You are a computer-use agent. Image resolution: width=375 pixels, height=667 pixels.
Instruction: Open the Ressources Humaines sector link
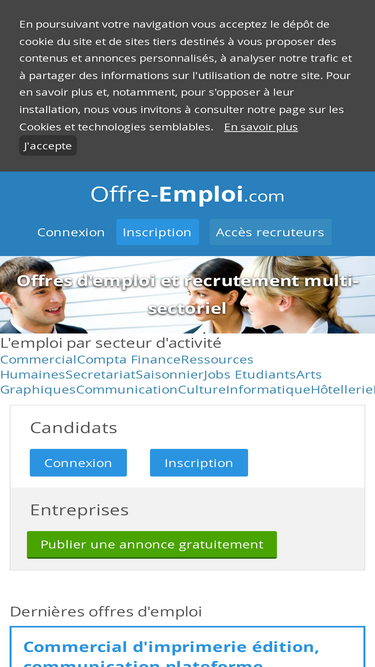217,359
